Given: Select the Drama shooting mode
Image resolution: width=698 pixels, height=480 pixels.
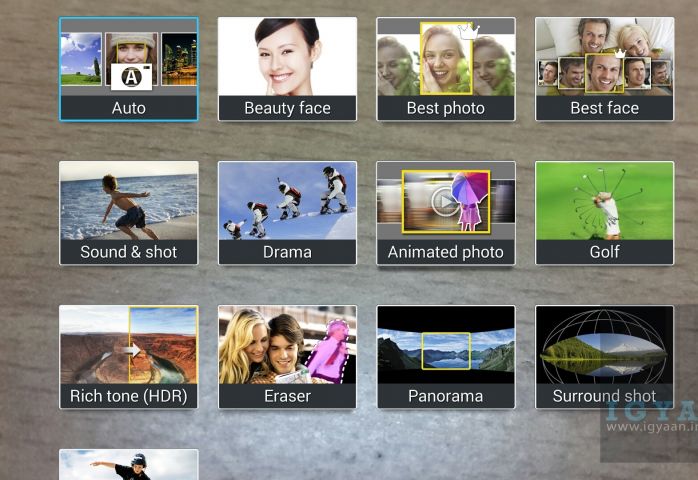Looking at the screenshot, I should 287,213.
